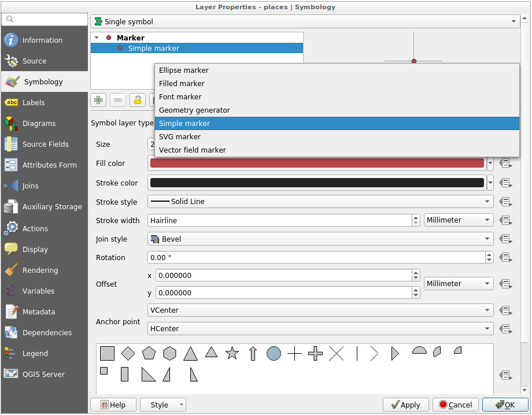Select SVG marker from the list
532x415 pixels.
pyautogui.click(x=180, y=136)
